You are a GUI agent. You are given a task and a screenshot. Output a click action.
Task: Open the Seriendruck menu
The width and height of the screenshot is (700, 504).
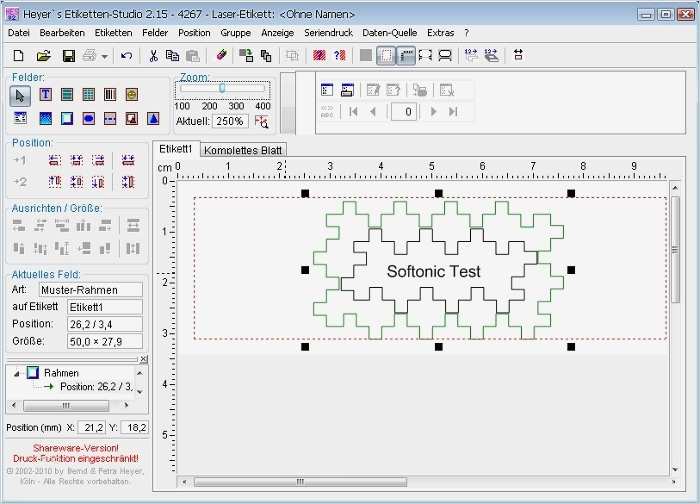click(x=327, y=33)
